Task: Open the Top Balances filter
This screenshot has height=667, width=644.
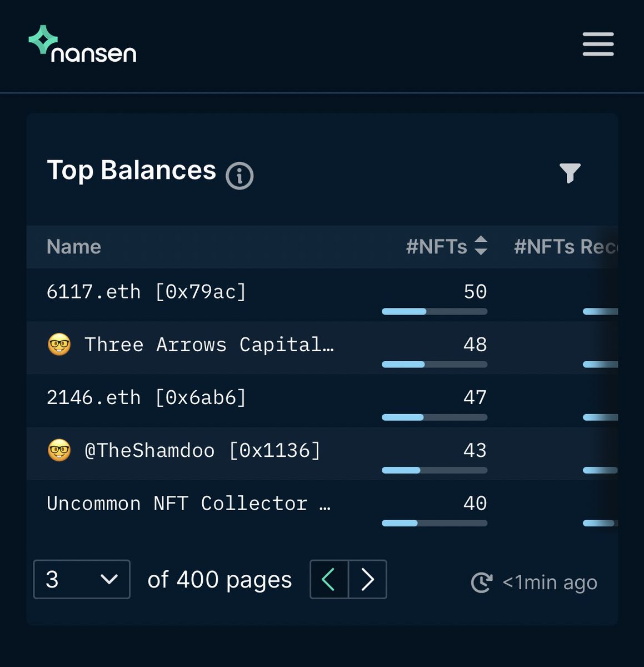Action: 570,173
